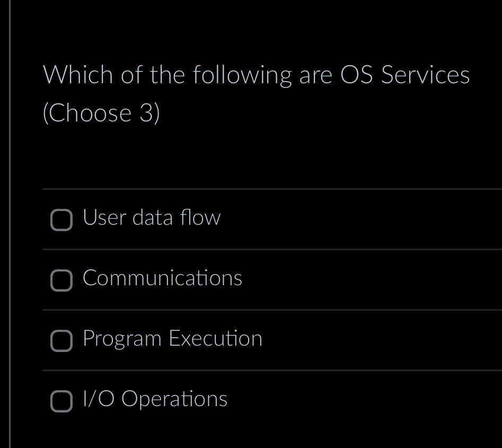The image size is (502, 448).
Task: Tick the Communications checkbox
Action: 61,280
